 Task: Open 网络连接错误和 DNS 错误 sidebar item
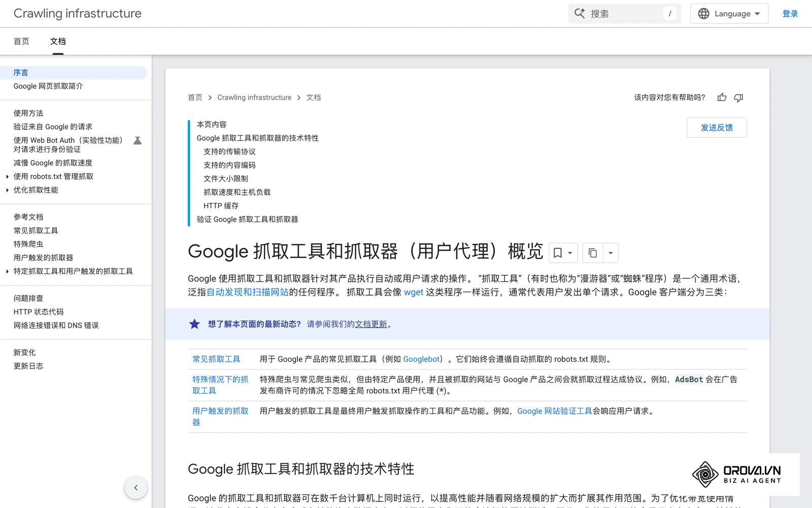point(56,326)
